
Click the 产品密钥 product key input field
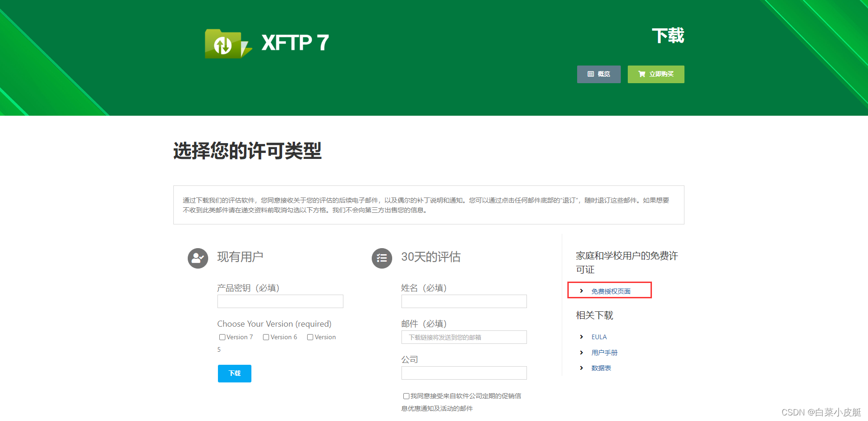coord(280,301)
